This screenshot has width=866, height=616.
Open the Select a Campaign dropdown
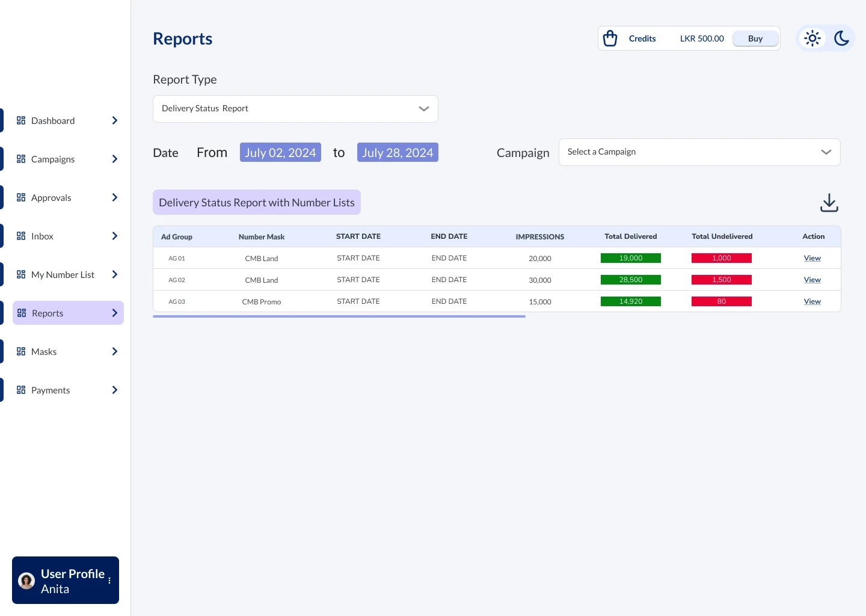(699, 152)
